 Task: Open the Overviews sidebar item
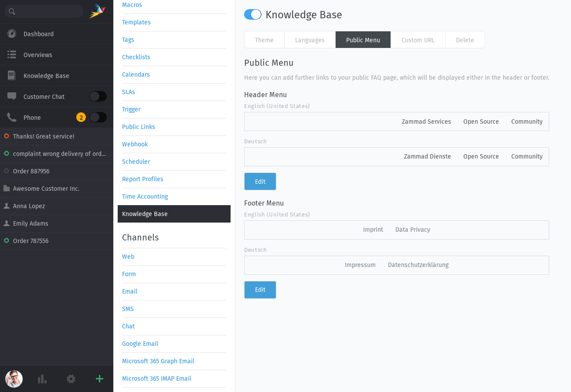coord(57,55)
